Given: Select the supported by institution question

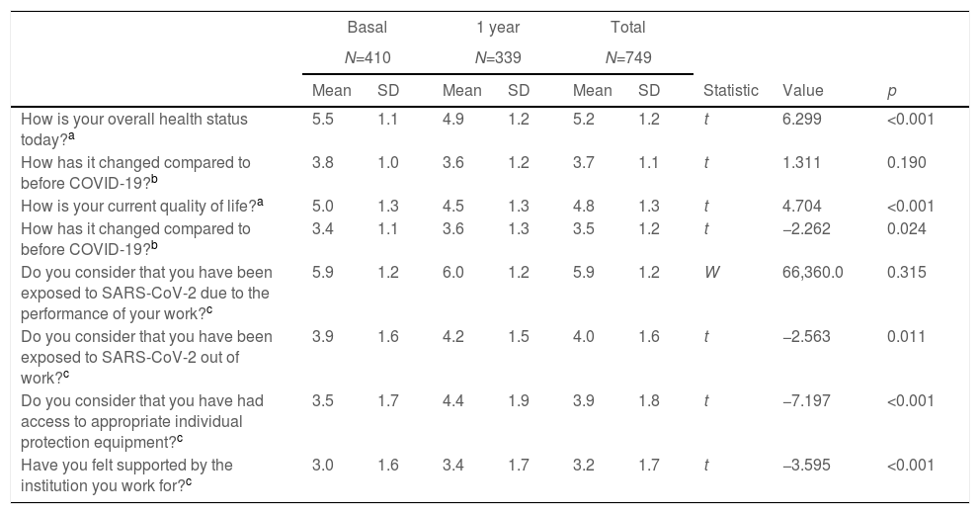Looking at the screenshot, I should (x=126, y=474).
